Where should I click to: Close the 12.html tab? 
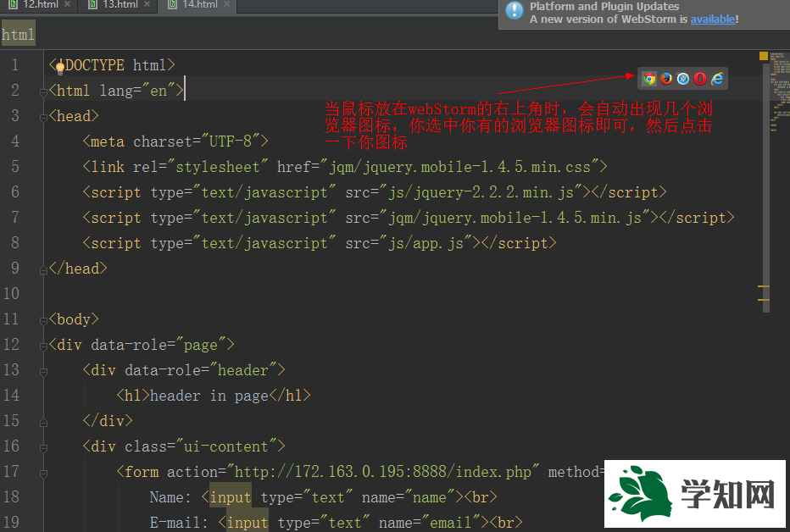coord(68,4)
